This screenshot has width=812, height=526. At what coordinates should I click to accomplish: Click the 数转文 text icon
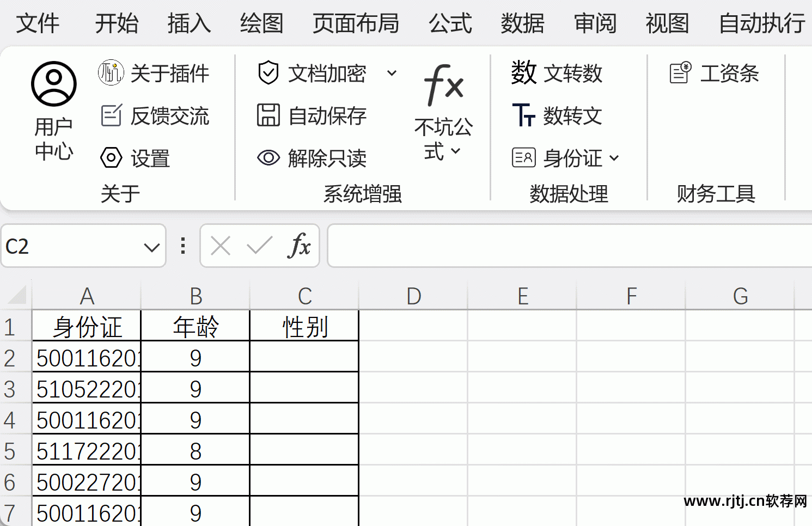tap(523, 115)
